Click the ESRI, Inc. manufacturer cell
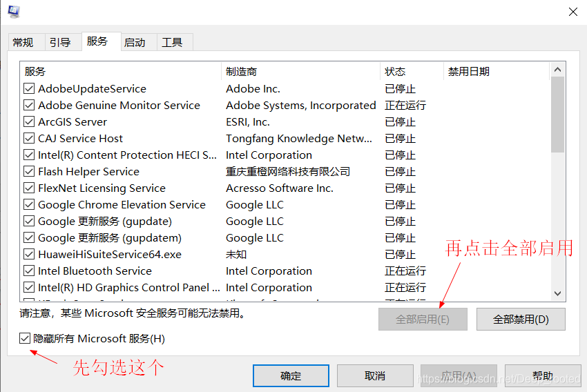This screenshot has height=392, width=587. tap(248, 122)
